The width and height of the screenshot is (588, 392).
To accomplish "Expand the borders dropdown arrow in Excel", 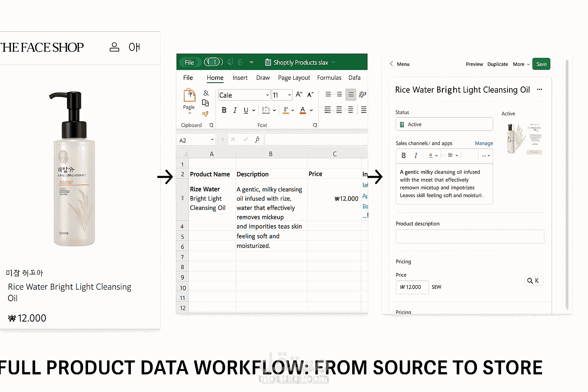I will tap(274, 111).
